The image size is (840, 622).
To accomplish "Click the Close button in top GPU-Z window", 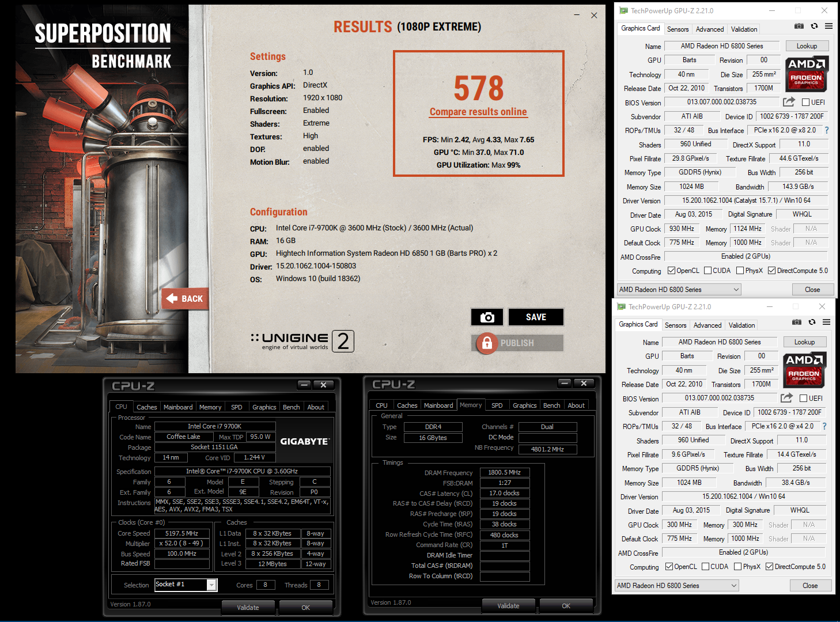I will coord(812,290).
